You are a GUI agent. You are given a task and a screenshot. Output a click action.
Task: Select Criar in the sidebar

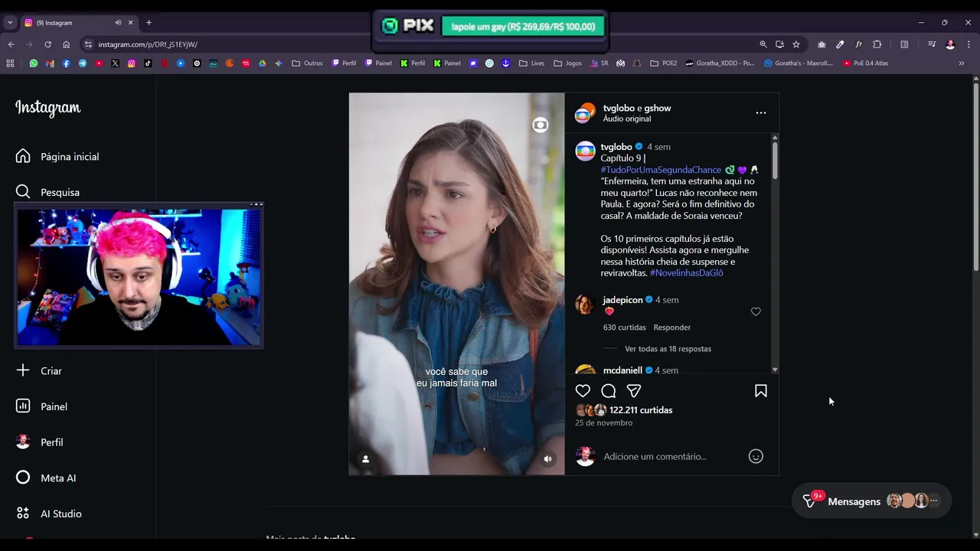point(39,370)
